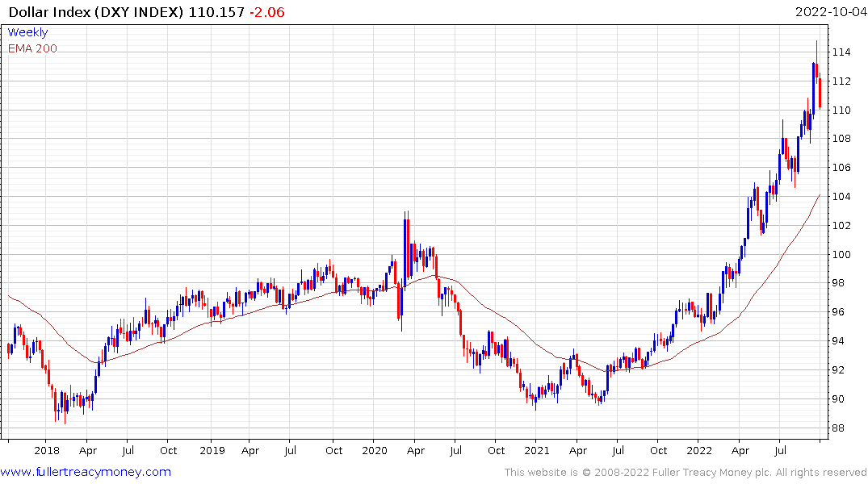Click the 2020 time axis label
This screenshot has width=868, height=484.
374,450
